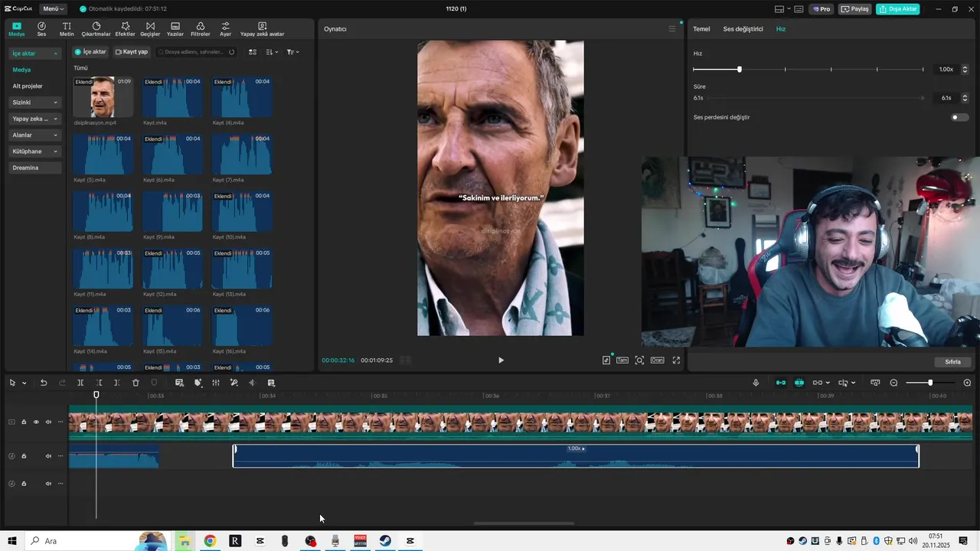Open the Yapay zekâ avatar panel

point(263,29)
